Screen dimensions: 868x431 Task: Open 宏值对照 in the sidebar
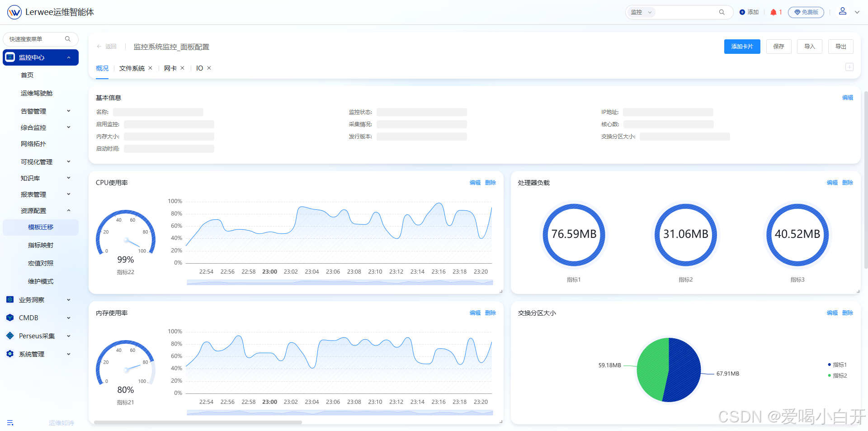[41, 263]
